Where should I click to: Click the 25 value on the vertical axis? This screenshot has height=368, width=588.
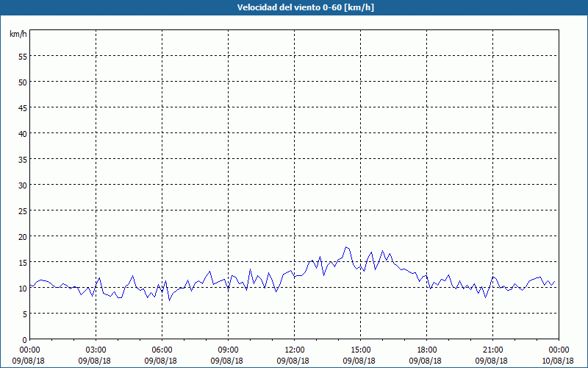click(x=23, y=210)
